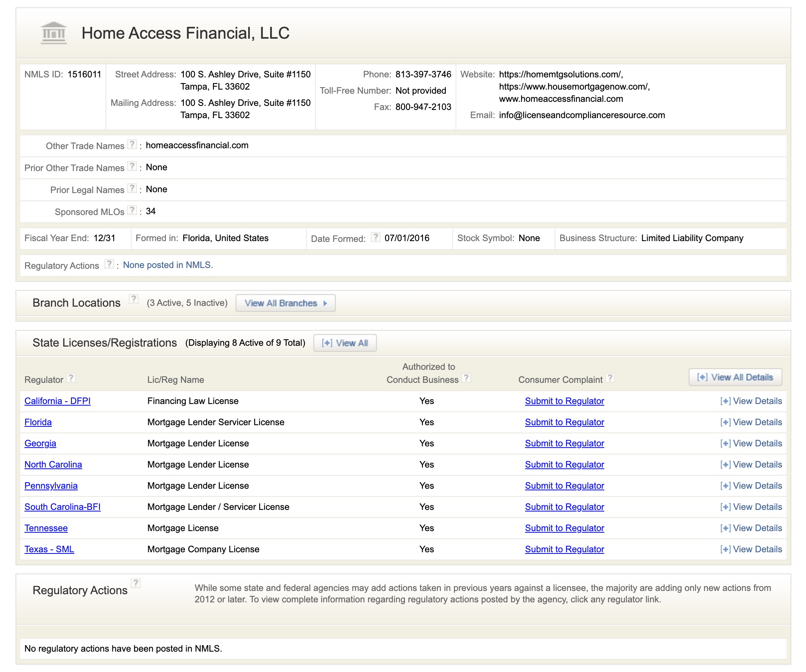This screenshot has width=806, height=672.
Task: Expand View Details for Georgia license
Action: tap(751, 444)
